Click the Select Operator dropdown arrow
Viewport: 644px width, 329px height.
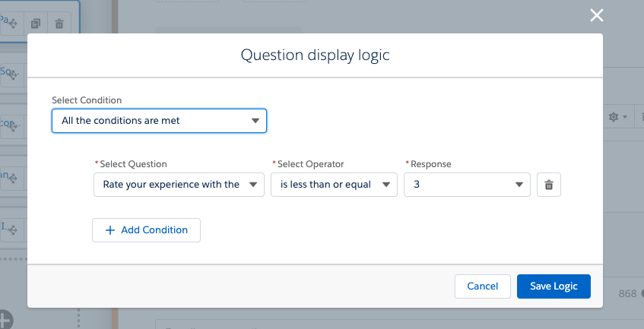[x=386, y=185]
